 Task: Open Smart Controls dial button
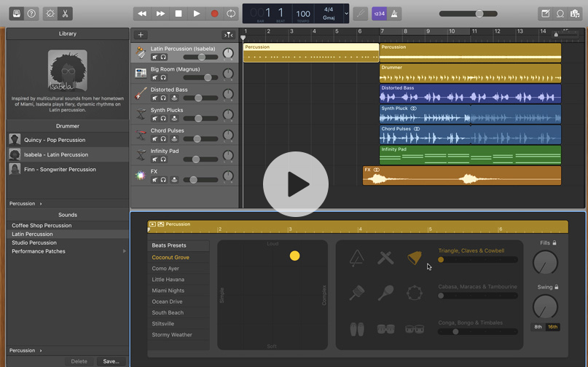pyautogui.click(x=50, y=14)
